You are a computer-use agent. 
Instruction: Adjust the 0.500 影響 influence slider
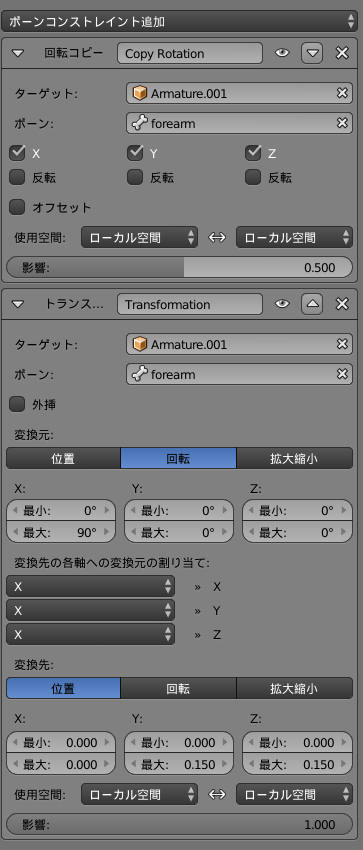click(x=179, y=267)
